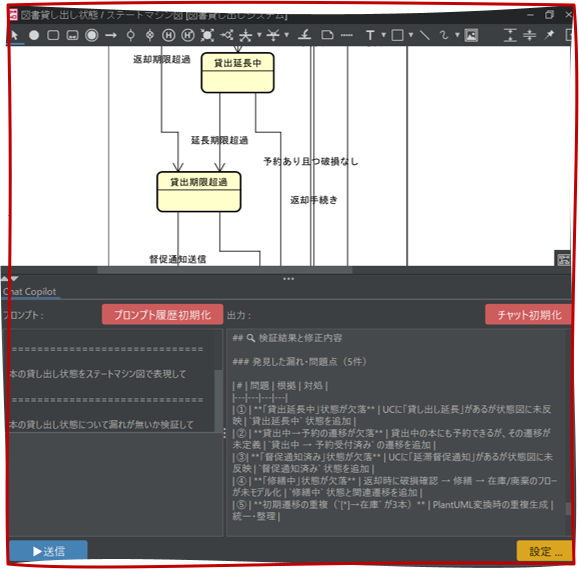Click the horizontal center alignment icon
The height and width of the screenshot is (569, 579).
530,35
